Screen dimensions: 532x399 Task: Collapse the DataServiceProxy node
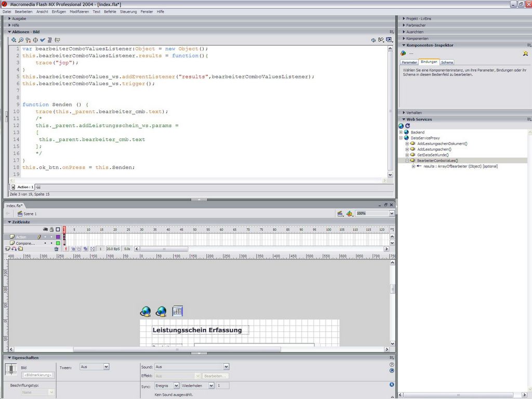coord(401,138)
